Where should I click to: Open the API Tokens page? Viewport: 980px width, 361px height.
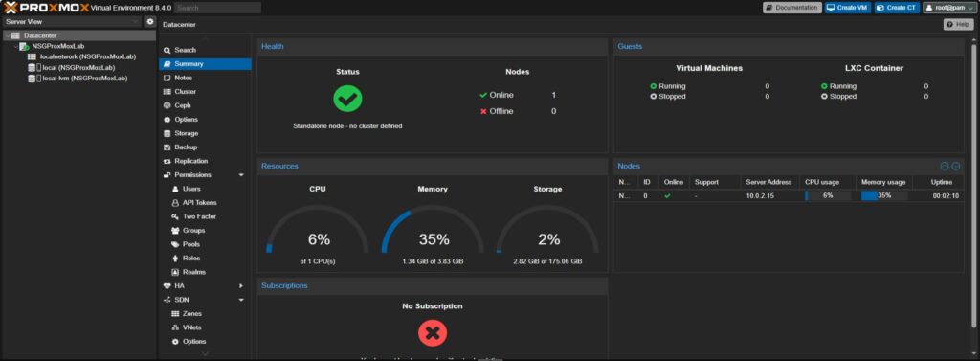[x=205, y=203]
